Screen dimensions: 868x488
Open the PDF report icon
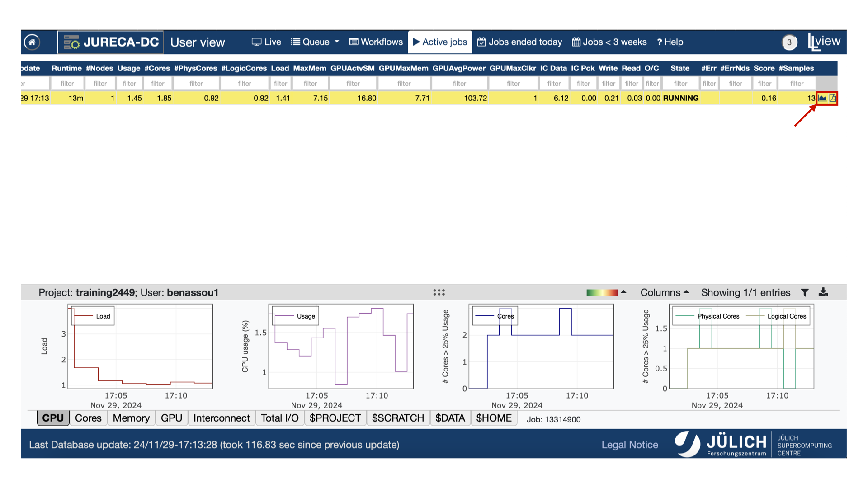pyautogui.click(x=833, y=98)
